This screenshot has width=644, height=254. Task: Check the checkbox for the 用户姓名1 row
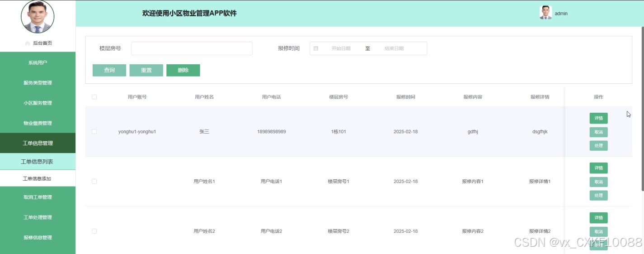pos(94,181)
